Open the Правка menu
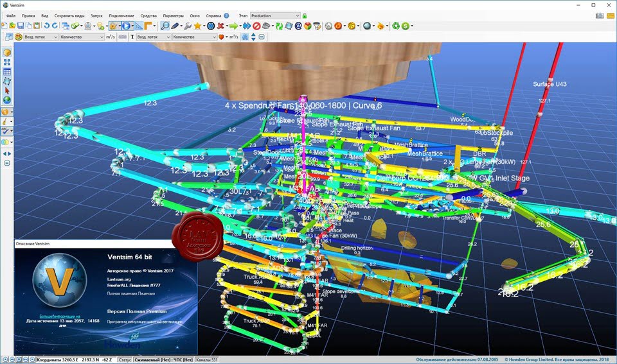Image resolution: width=617 pixels, height=364 pixels. (28, 15)
